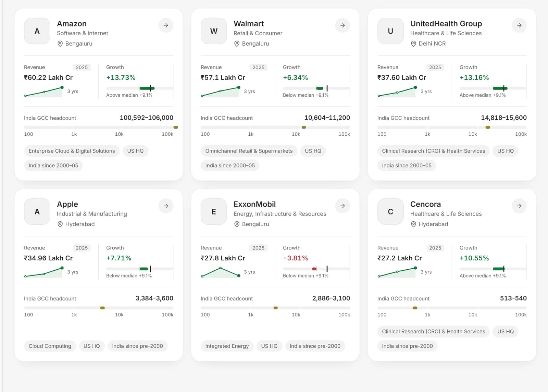Click location pin icon on ExxonMobil card
This screenshot has height=392, width=548.
pos(237,224)
